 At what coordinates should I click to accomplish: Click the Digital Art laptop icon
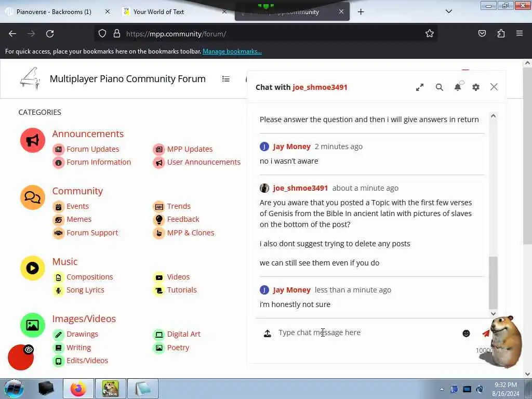[159, 335]
